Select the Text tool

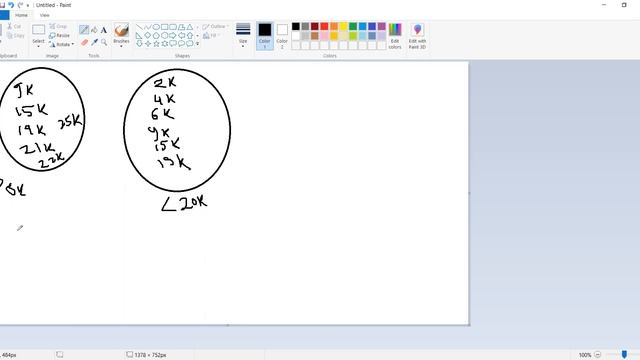104,30
